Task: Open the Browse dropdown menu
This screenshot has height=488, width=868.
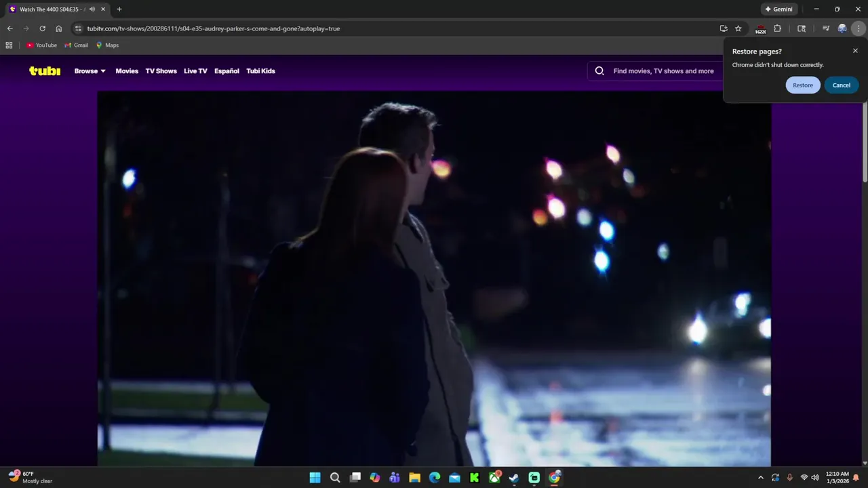Action: coord(90,71)
